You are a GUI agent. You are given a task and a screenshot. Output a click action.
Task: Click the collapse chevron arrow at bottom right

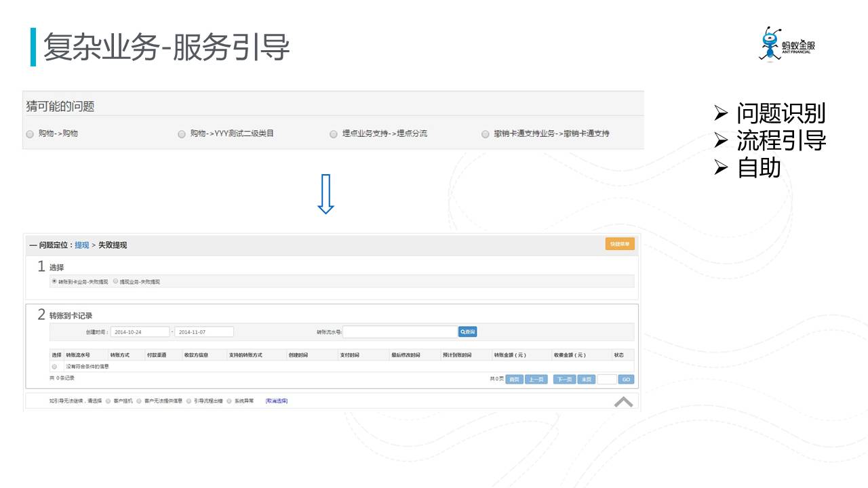click(623, 402)
